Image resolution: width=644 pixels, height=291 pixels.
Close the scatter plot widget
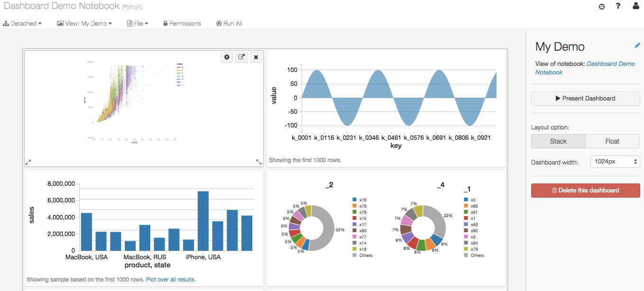256,57
